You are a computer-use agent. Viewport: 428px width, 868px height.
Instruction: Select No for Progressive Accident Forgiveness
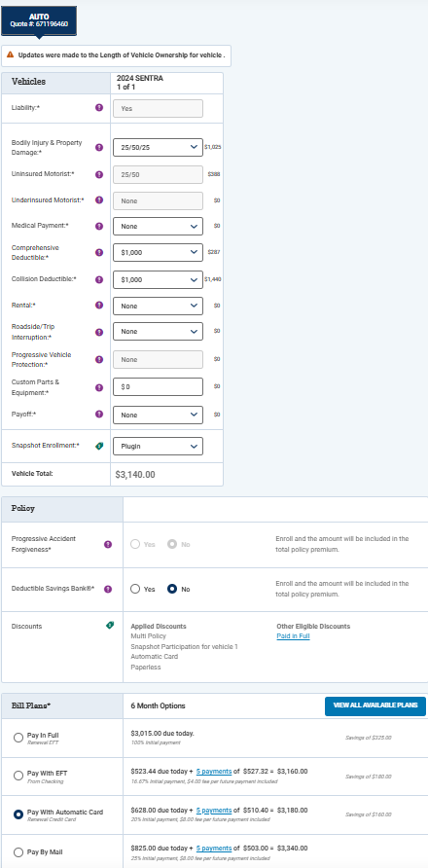tap(172, 544)
